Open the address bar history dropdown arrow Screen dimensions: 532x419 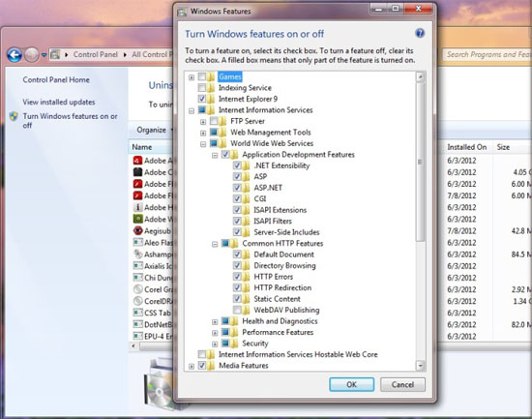click(44, 54)
